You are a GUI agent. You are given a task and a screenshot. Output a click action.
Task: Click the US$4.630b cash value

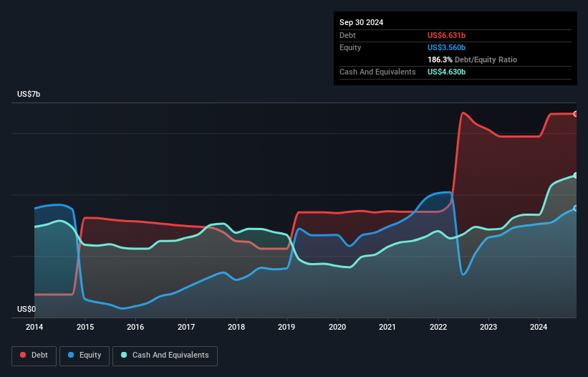coord(446,72)
